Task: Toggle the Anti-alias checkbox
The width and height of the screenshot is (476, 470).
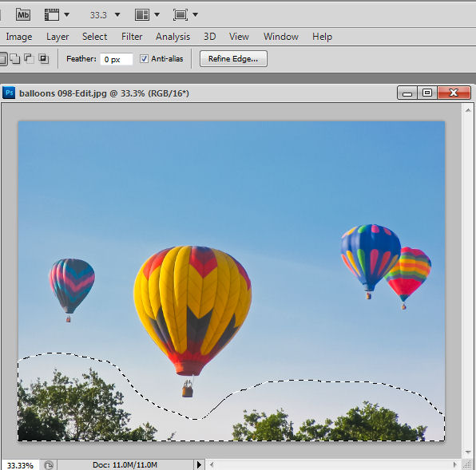Action: [144, 58]
